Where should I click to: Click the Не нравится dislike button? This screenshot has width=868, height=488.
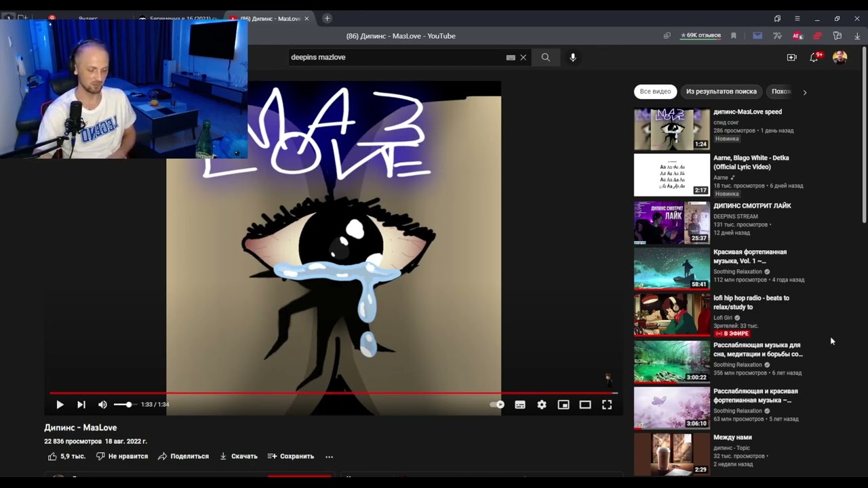pyautogui.click(x=122, y=456)
